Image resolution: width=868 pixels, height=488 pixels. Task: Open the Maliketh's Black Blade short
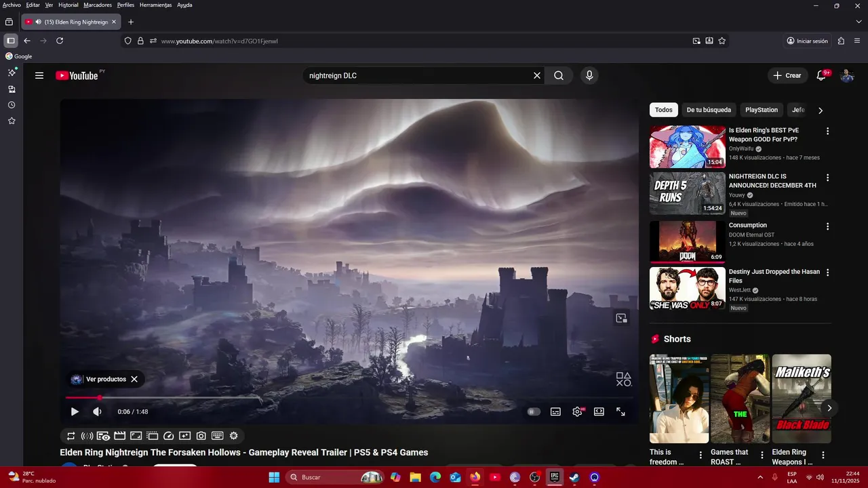[x=802, y=399]
